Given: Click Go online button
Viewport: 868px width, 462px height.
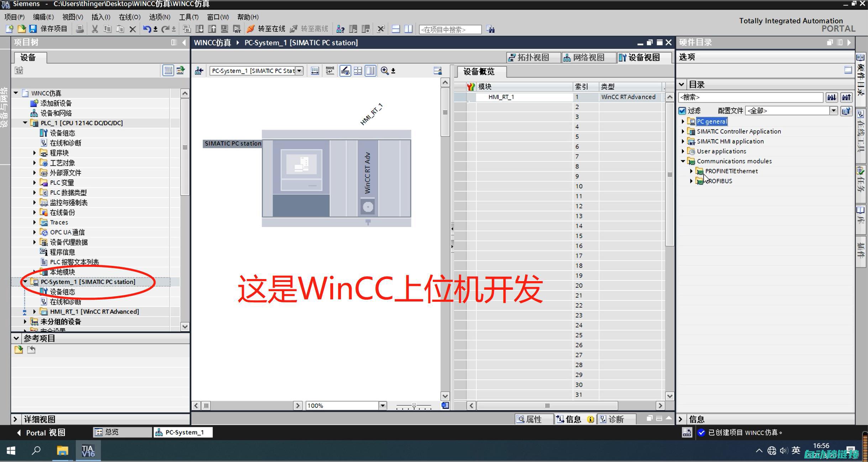Looking at the screenshot, I should click(x=266, y=29).
